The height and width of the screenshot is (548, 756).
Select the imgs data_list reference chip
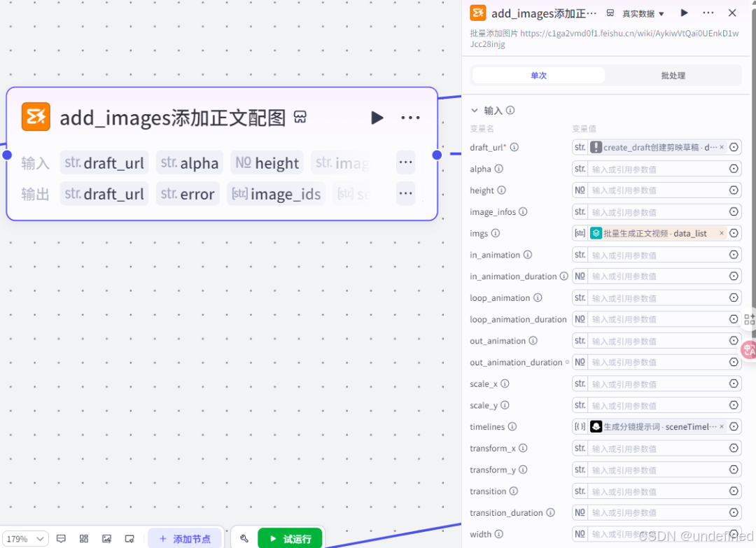tap(657, 233)
